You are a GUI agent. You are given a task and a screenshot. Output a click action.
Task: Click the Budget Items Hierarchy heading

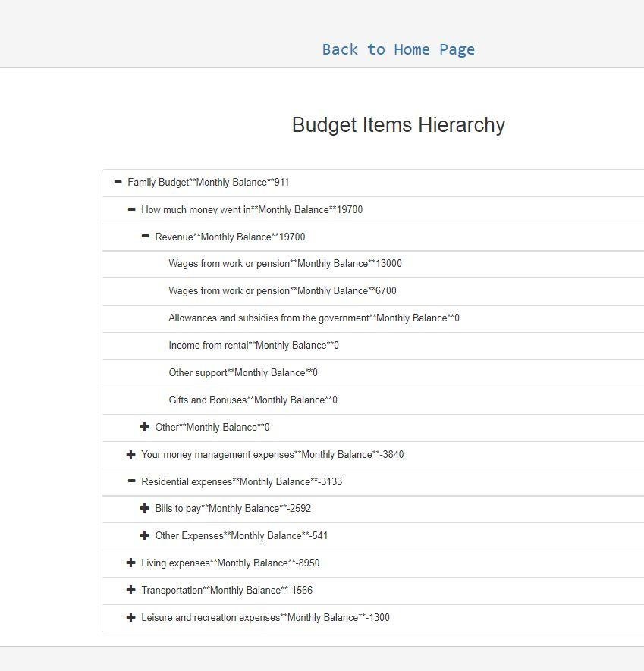[x=398, y=124]
